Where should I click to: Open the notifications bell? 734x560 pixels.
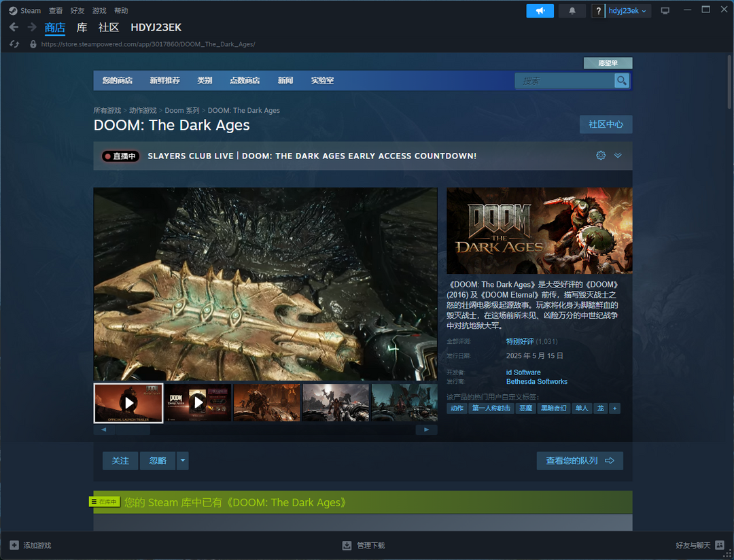[572, 11]
